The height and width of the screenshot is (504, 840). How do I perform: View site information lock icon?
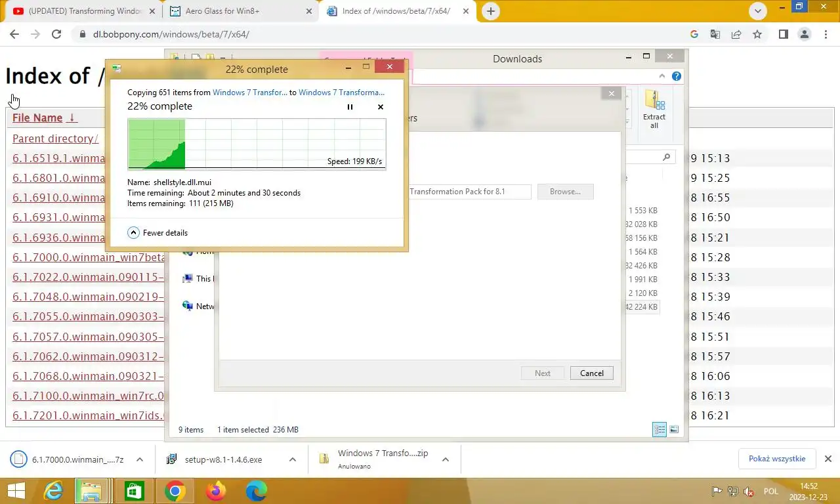point(82,34)
